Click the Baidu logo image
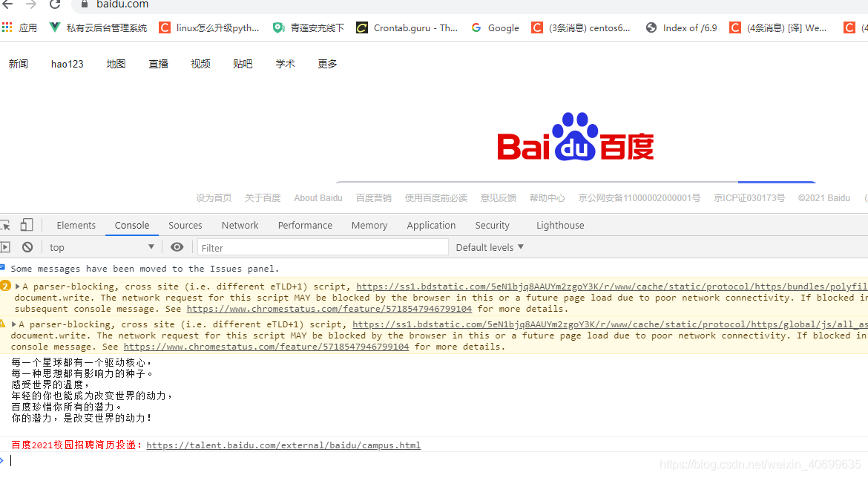This screenshot has height=478, width=868. click(x=575, y=137)
